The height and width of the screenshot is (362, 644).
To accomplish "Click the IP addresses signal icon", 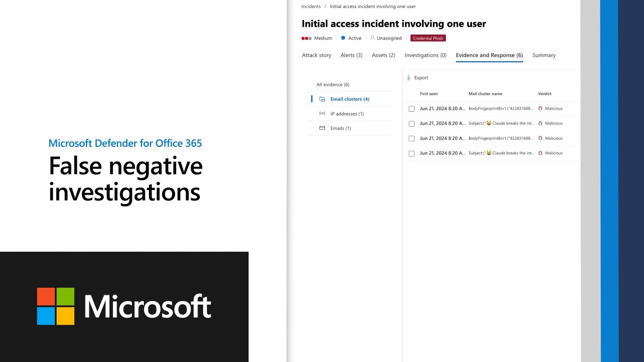I will tap(322, 114).
